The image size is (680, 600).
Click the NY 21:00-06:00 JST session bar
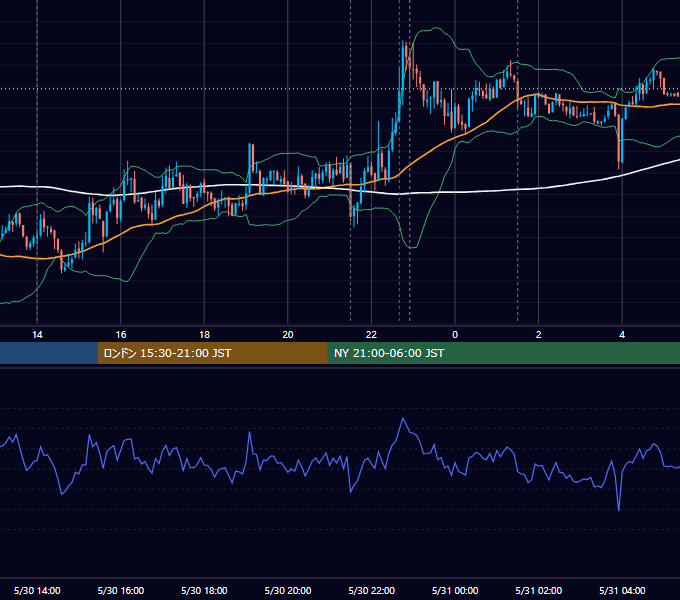pyautogui.click(x=503, y=353)
